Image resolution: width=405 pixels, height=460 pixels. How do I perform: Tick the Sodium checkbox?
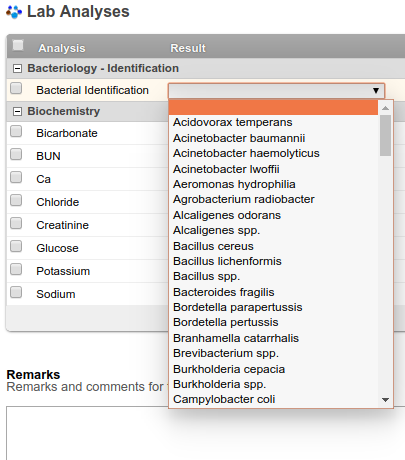pyautogui.click(x=16, y=292)
